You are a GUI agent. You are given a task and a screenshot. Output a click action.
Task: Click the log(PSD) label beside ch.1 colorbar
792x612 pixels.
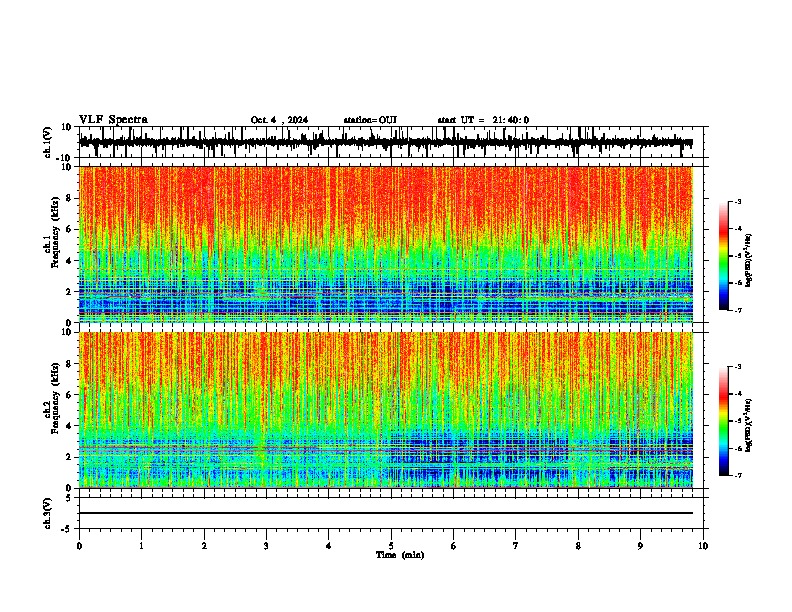click(x=749, y=261)
